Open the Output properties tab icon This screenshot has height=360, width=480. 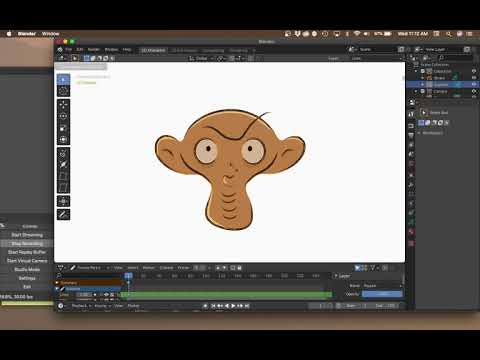click(411, 135)
